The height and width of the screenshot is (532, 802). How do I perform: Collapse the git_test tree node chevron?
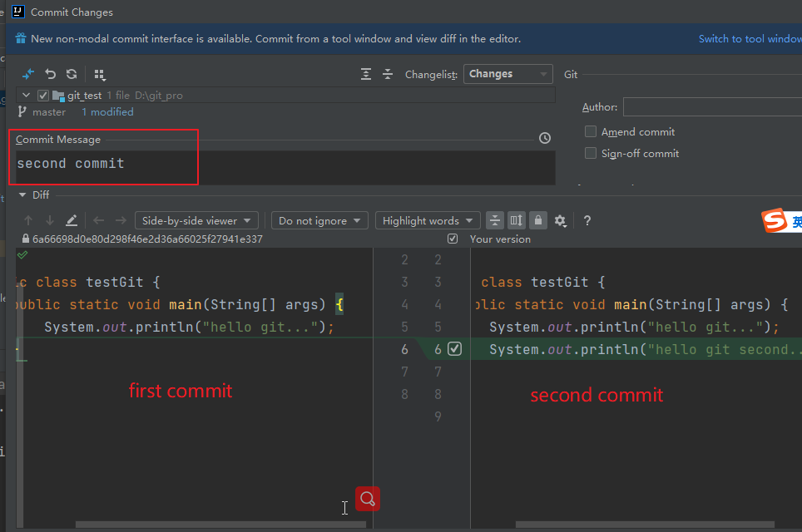click(x=26, y=95)
